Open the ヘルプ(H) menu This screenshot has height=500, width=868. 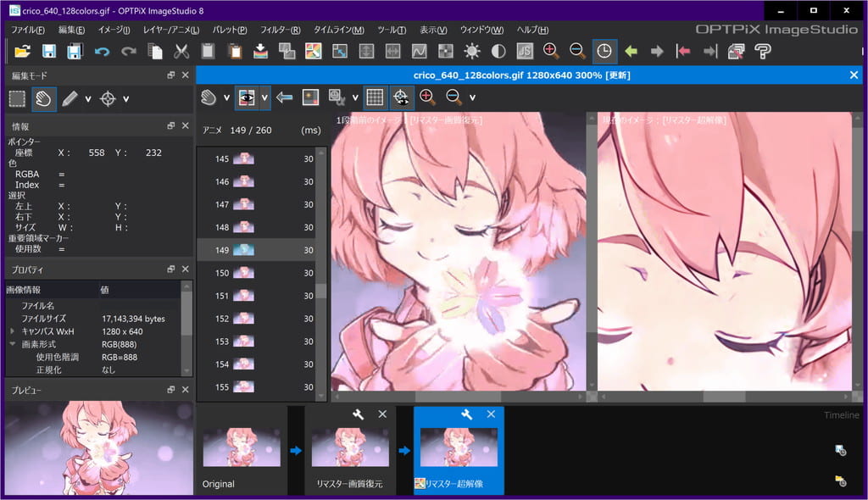pyautogui.click(x=532, y=30)
